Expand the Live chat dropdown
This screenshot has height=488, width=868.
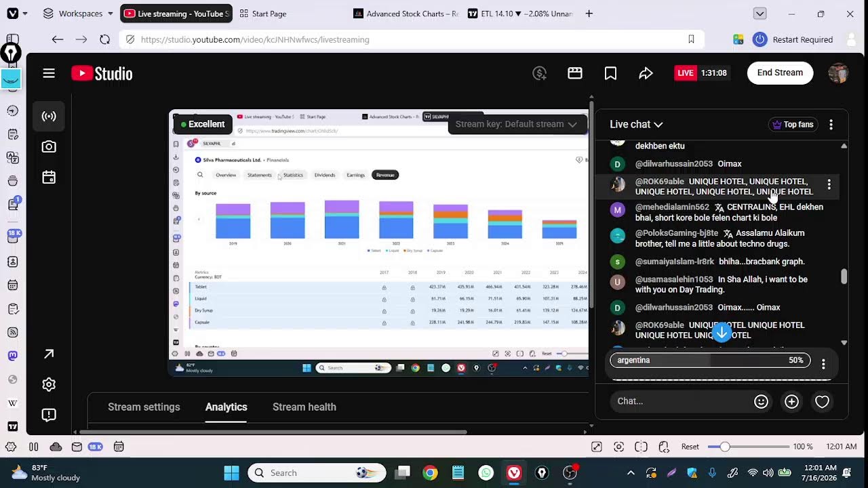[636, 124]
